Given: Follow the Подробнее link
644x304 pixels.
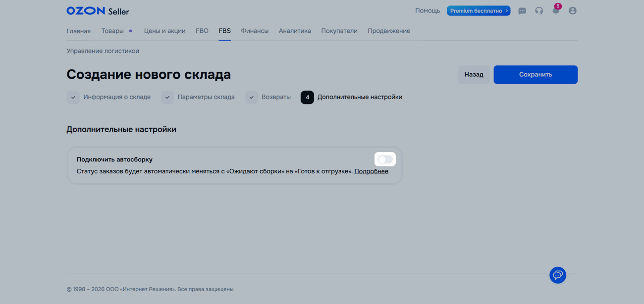Looking at the screenshot, I should coord(371,171).
